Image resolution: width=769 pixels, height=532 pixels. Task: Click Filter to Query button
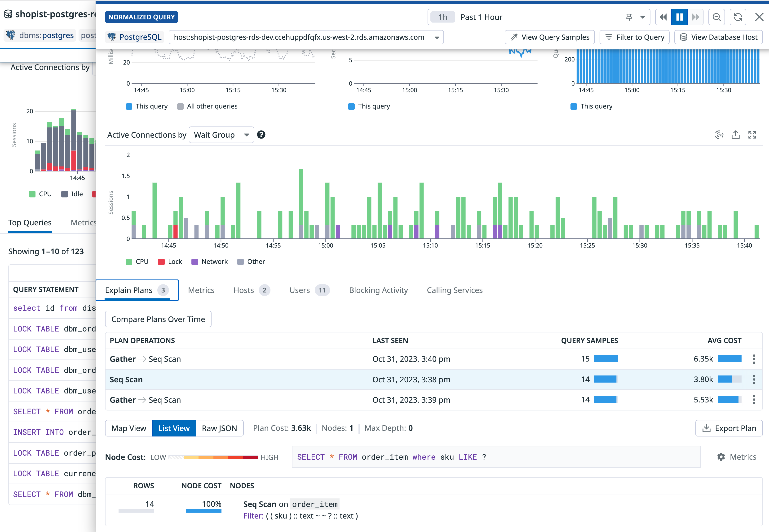634,37
